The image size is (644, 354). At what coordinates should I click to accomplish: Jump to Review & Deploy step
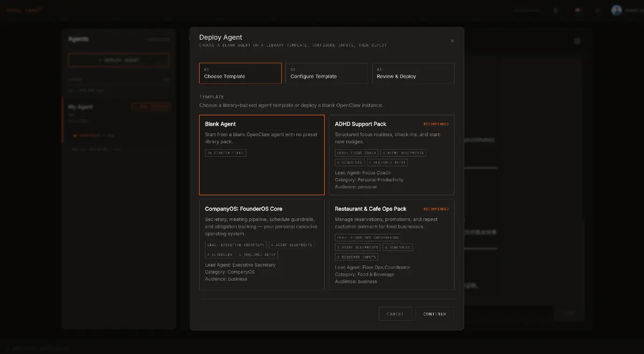pos(413,73)
